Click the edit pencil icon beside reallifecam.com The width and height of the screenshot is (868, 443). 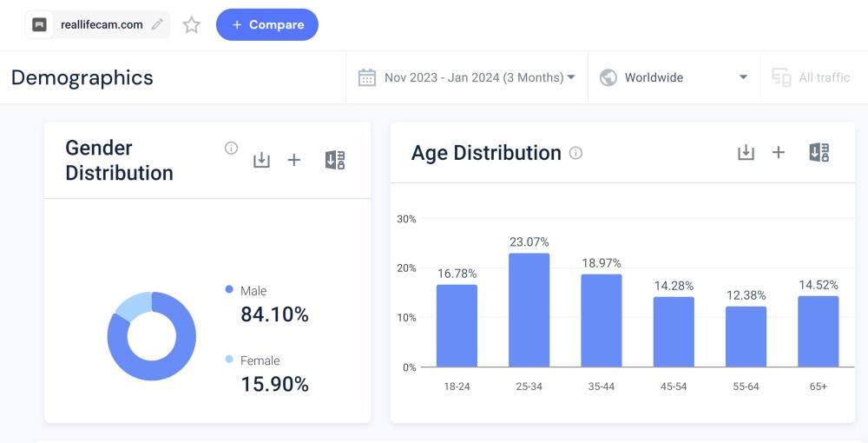[157, 24]
